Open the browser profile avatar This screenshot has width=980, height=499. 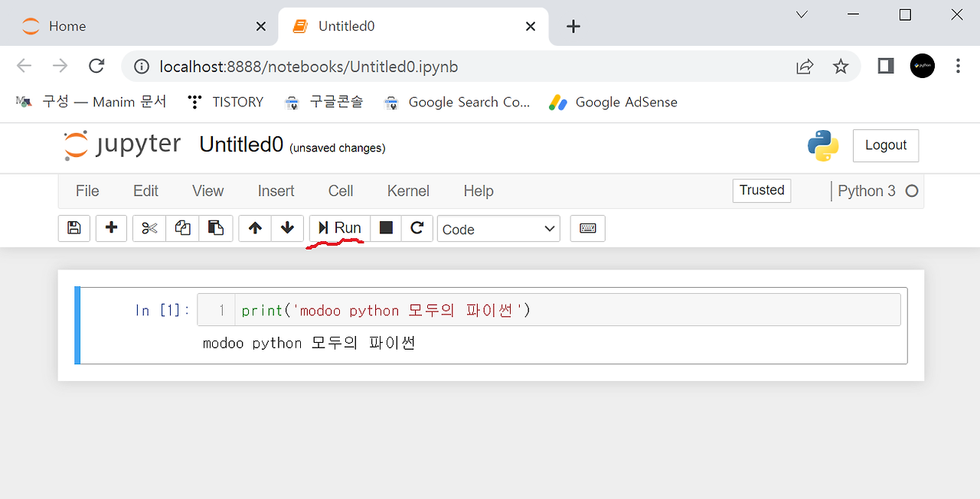tap(923, 67)
